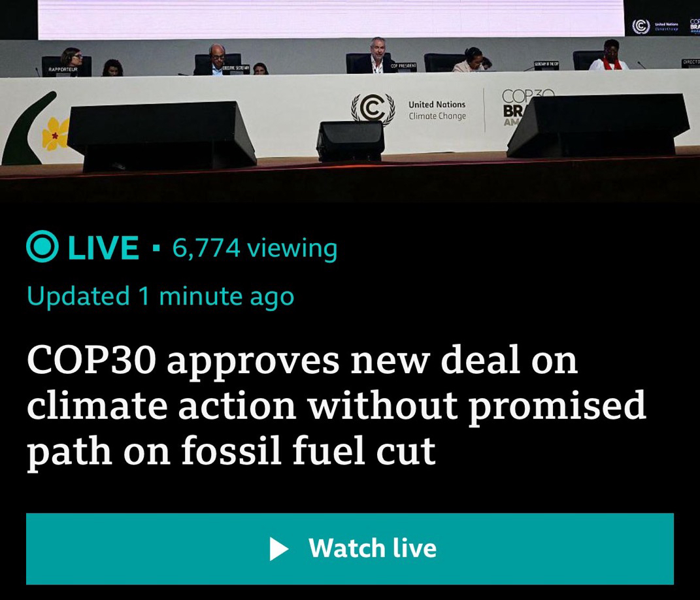Click the UN emblem on the podium banner
Viewport: 700px width, 600px height.
[373, 108]
